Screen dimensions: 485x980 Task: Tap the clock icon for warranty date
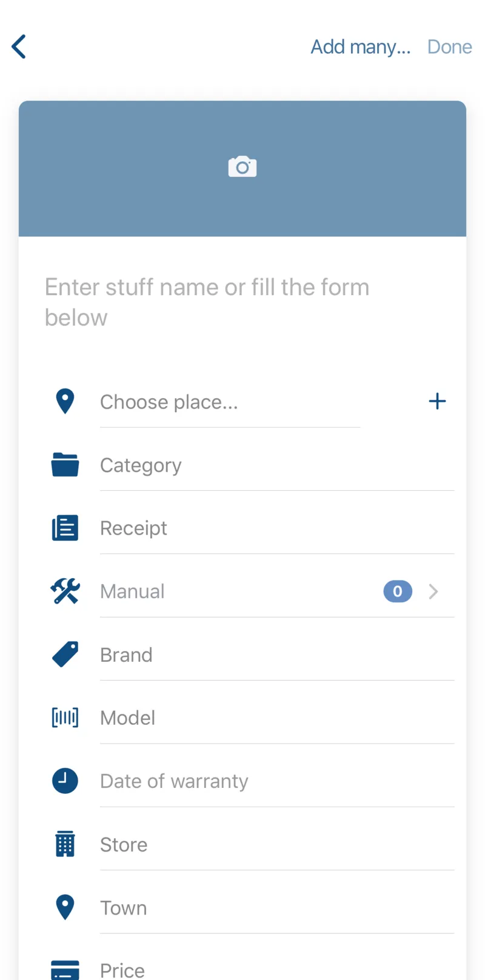click(x=65, y=781)
